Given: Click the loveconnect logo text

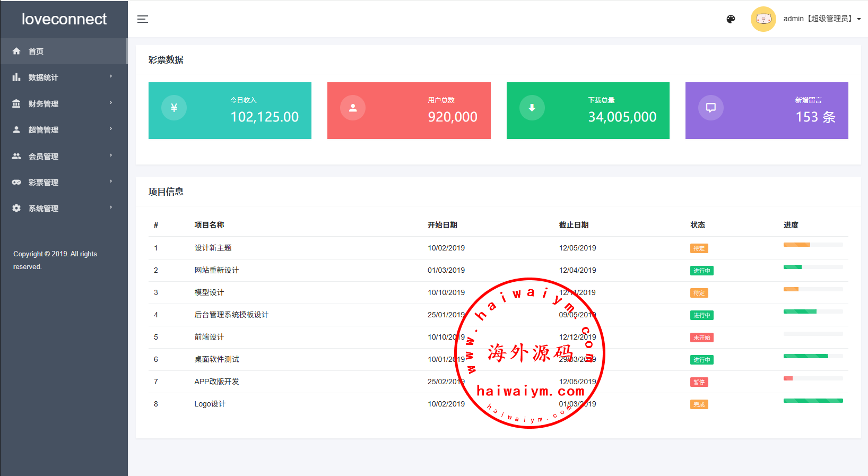Looking at the screenshot, I should pyautogui.click(x=64, y=19).
